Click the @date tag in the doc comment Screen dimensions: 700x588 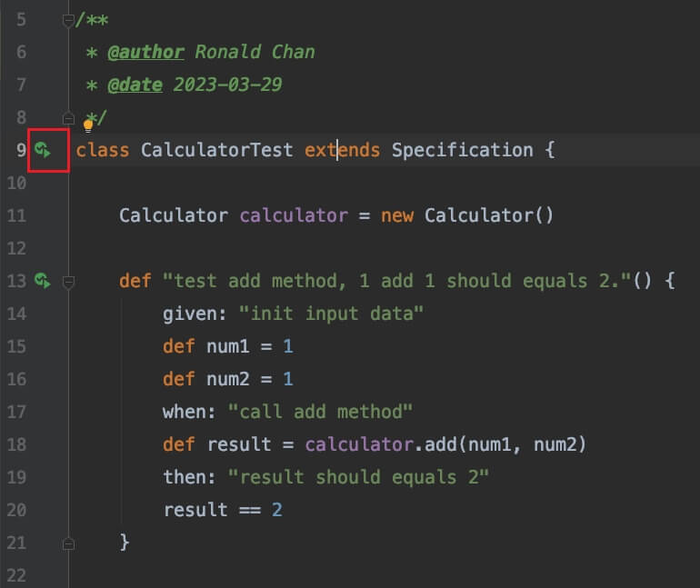(x=135, y=85)
